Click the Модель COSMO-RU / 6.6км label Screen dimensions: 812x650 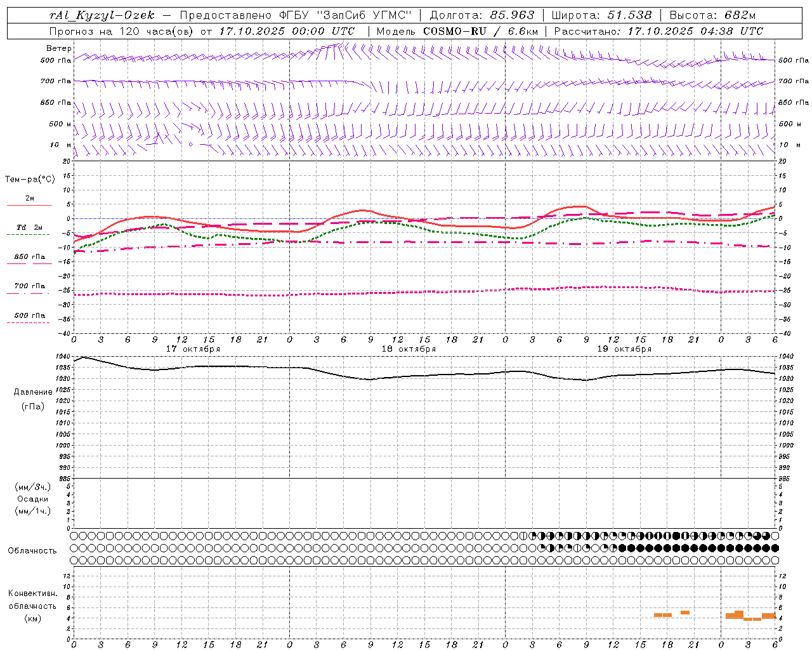tap(457, 31)
